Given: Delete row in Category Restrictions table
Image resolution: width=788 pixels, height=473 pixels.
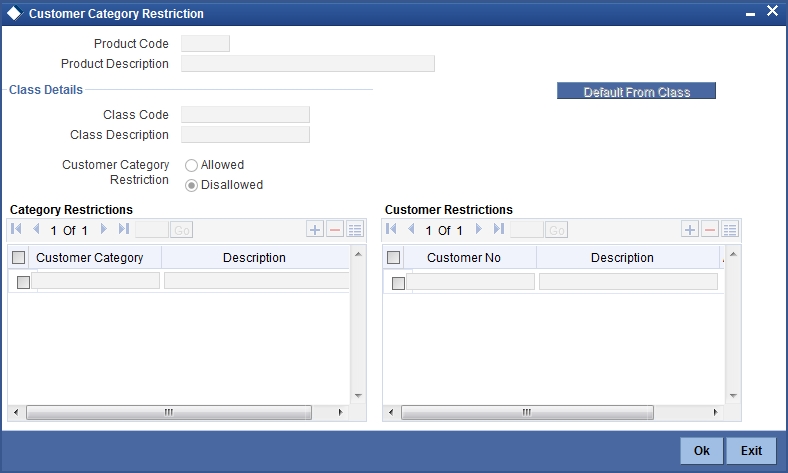Looking at the screenshot, I should (x=335, y=230).
